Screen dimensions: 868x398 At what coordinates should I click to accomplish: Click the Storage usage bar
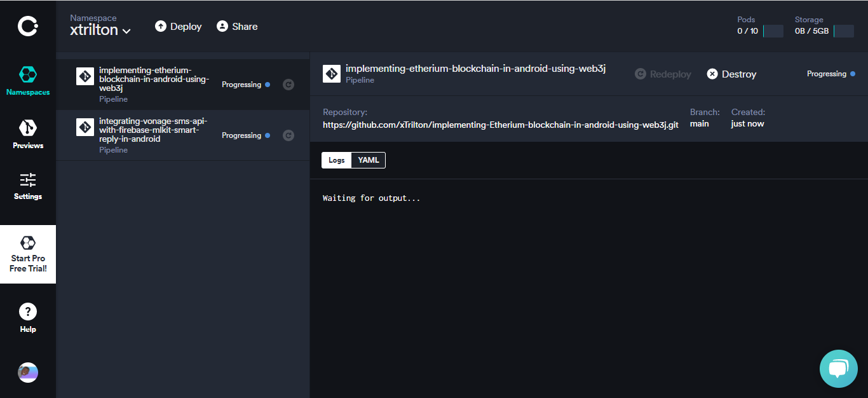(x=844, y=31)
